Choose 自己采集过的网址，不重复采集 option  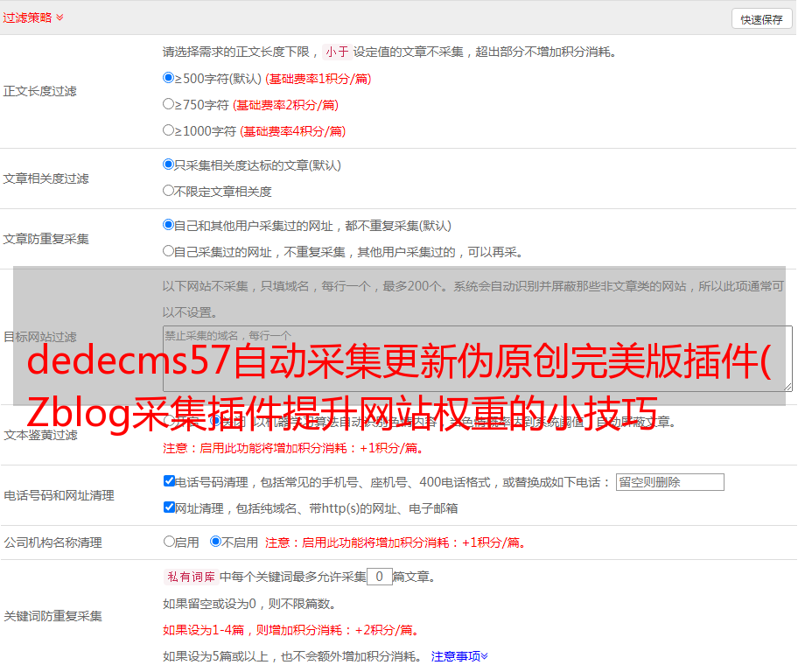[x=168, y=251]
